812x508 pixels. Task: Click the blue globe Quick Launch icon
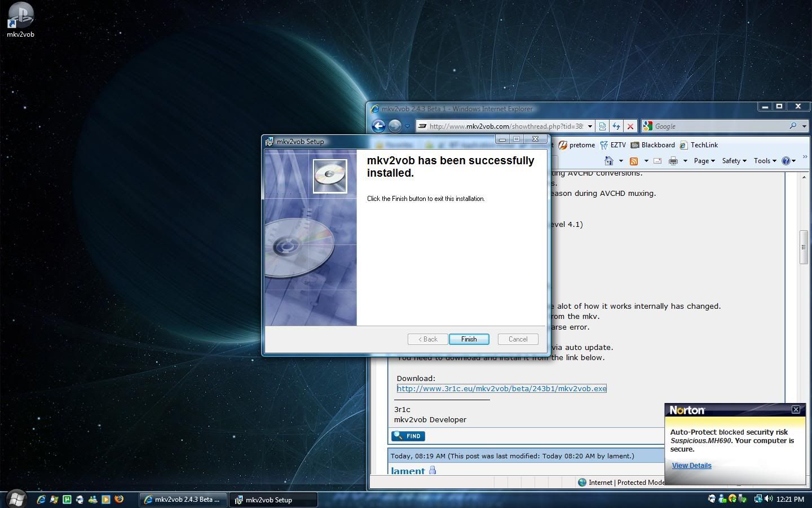pyautogui.click(x=80, y=500)
